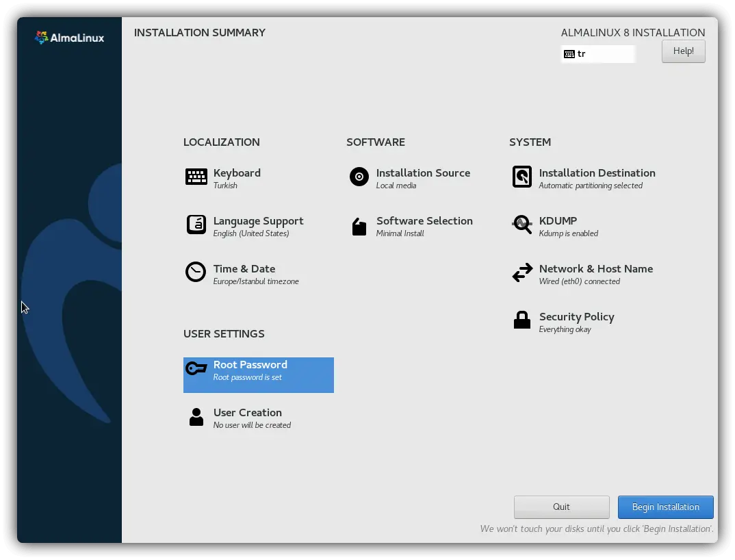Click the SYSTEM section heading

tap(530, 142)
